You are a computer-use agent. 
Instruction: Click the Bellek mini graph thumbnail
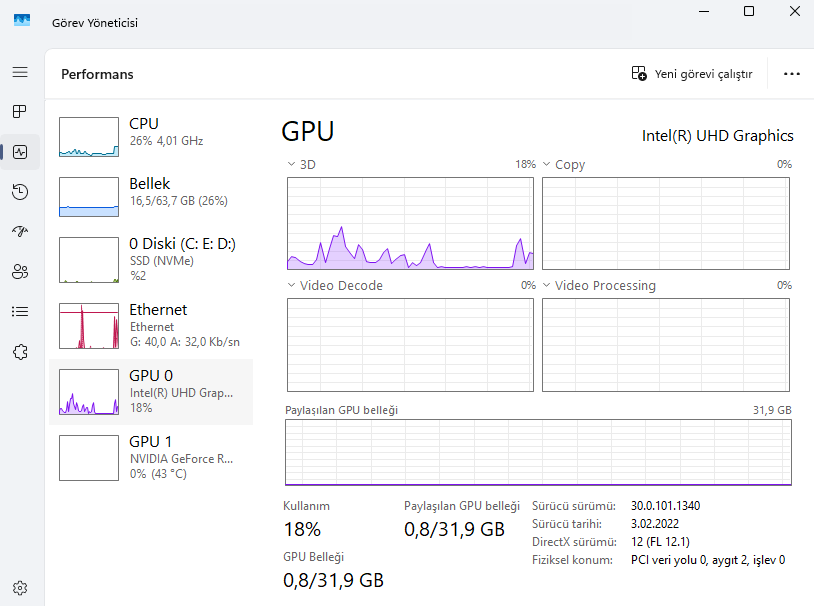(x=89, y=197)
